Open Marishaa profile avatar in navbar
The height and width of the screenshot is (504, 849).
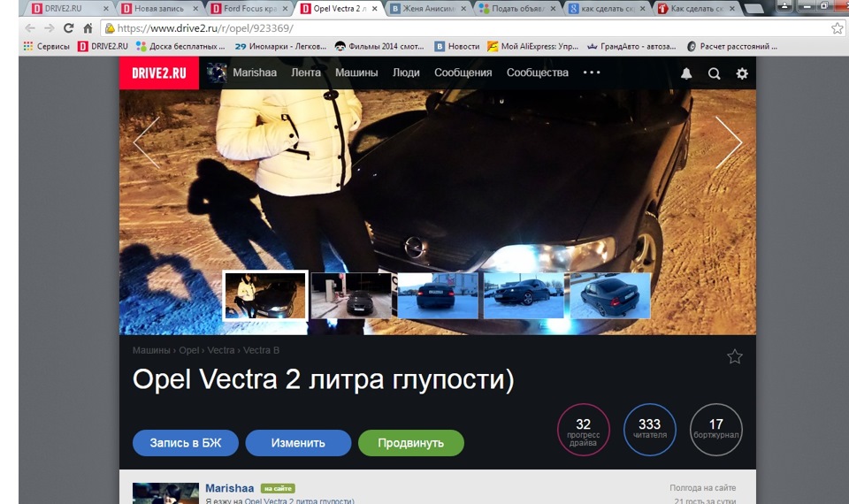click(x=217, y=73)
